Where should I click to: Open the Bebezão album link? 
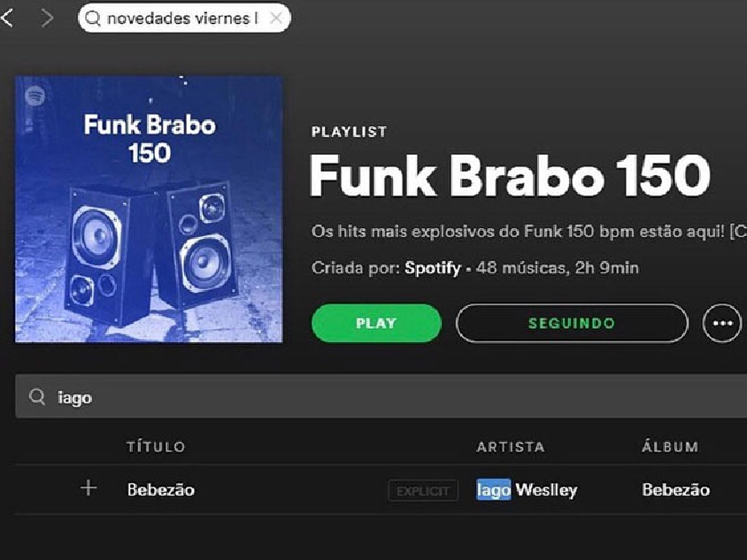pyautogui.click(x=675, y=489)
